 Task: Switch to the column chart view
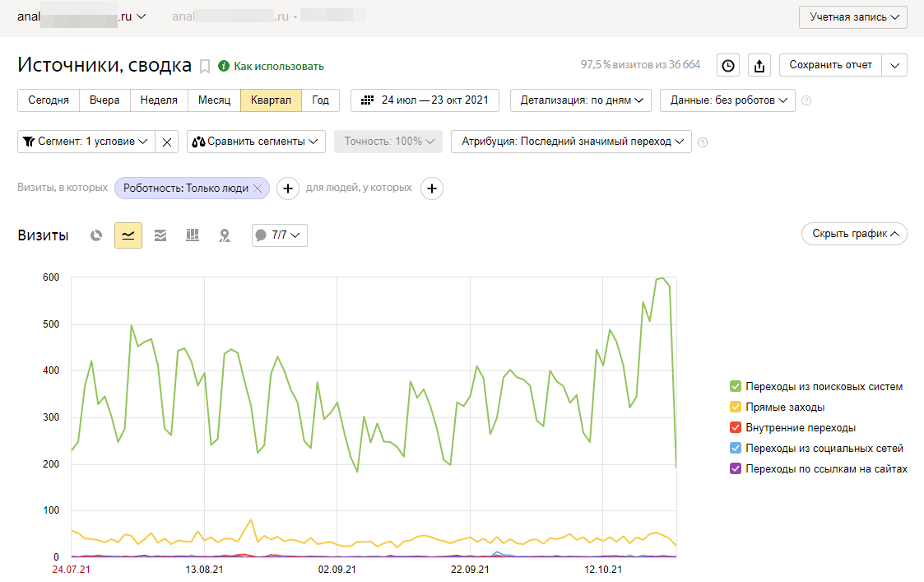click(x=193, y=235)
